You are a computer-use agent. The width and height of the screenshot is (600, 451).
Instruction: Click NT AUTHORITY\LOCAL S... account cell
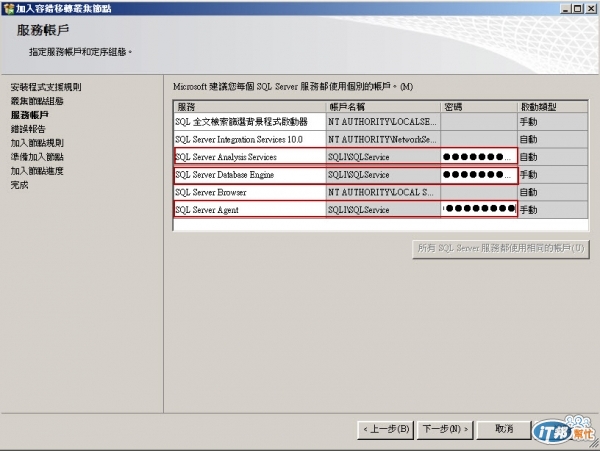383,192
